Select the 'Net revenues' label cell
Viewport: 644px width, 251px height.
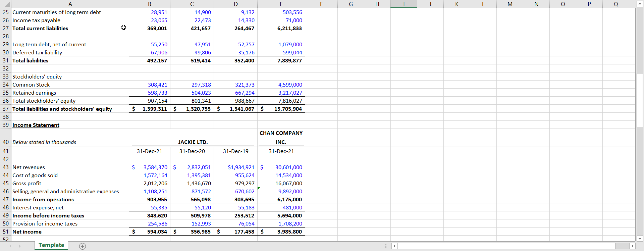tap(70, 167)
